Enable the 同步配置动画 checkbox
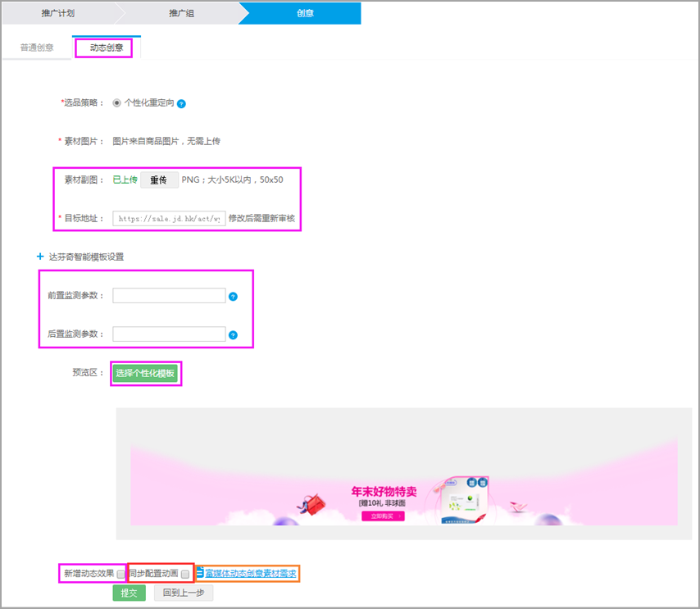The image size is (700, 609). pyautogui.click(x=184, y=573)
